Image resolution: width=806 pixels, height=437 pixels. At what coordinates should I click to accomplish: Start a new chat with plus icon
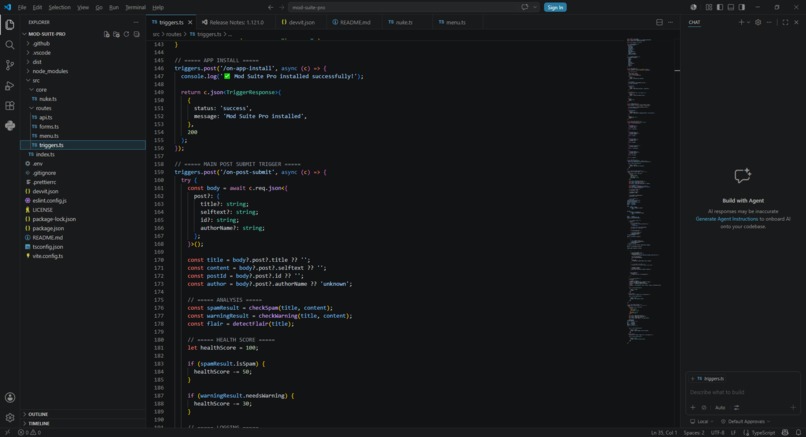(x=741, y=22)
